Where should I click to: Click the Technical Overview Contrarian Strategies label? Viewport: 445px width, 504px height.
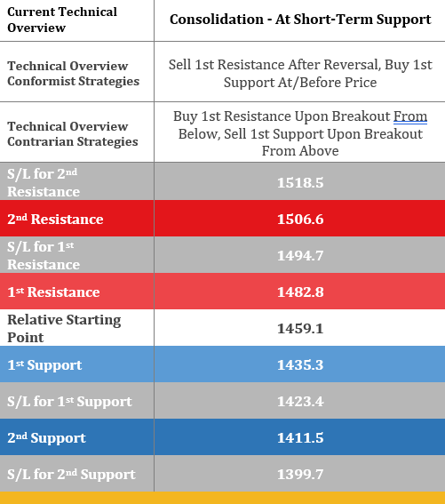tap(73, 134)
